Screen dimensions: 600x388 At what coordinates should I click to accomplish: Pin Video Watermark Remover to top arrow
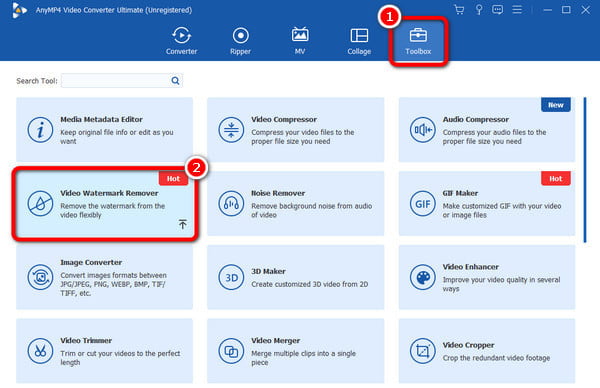click(183, 224)
